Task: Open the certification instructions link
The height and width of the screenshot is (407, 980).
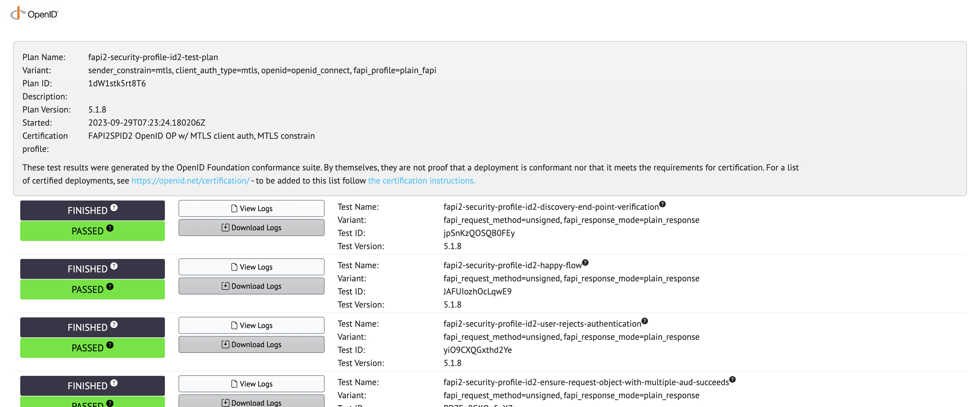Action: click(422, 181)
